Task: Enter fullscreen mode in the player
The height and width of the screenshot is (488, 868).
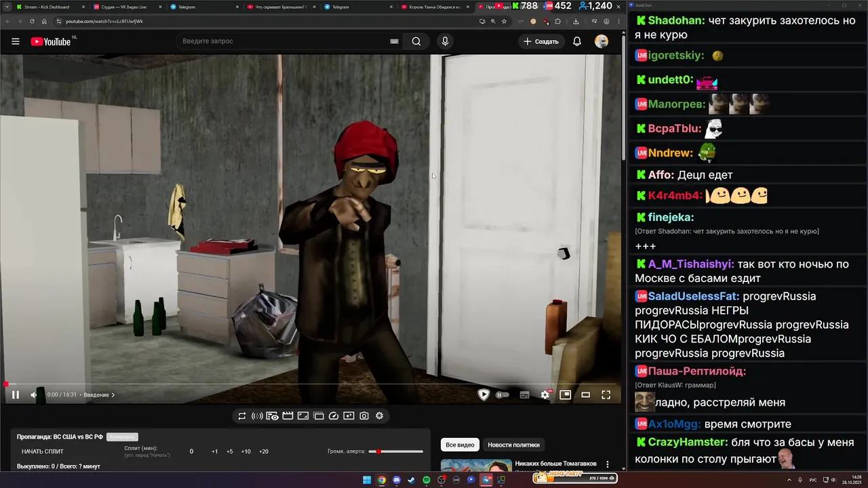Action: point(606,395)
